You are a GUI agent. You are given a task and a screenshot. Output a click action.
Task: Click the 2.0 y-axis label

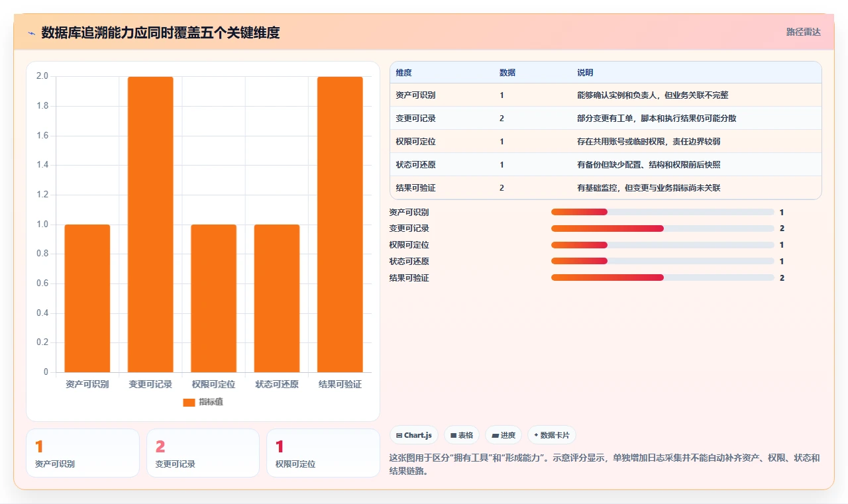coord(42,76)
